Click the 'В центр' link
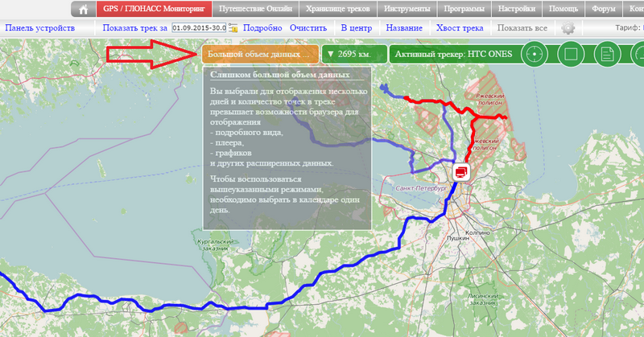 point(358,28)
